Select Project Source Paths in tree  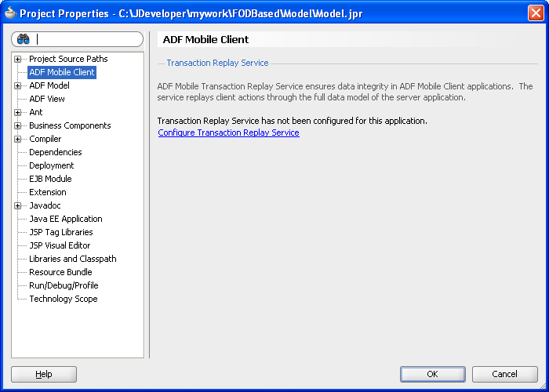pyautogui.click(x=68, y=59)
